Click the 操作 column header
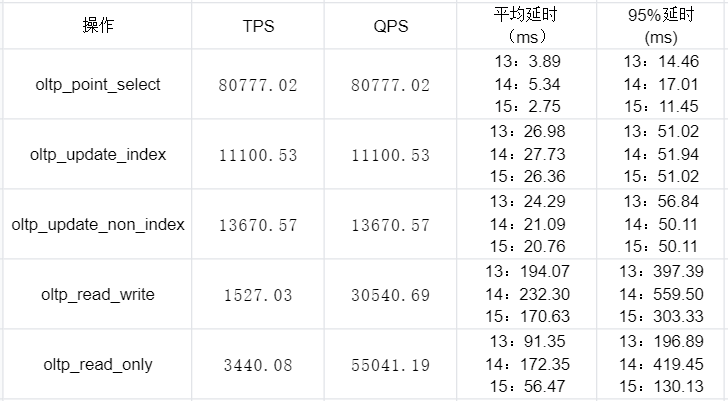Image resolution: width=728 pixels, height=401 pixels. (x=98, y=26)
